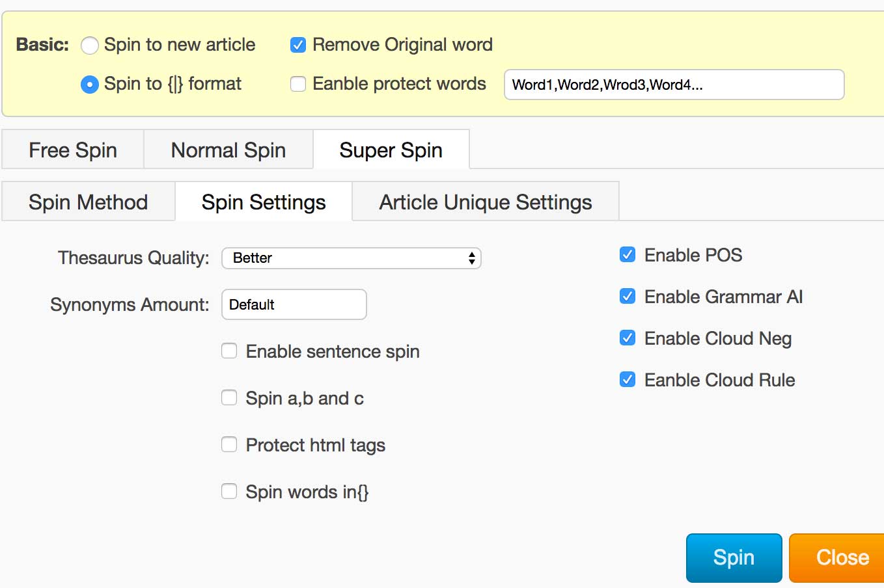Image resolution: width=884 pixels, height=588 pixels.
Task: Click the orange Close button
Action: 838,557
